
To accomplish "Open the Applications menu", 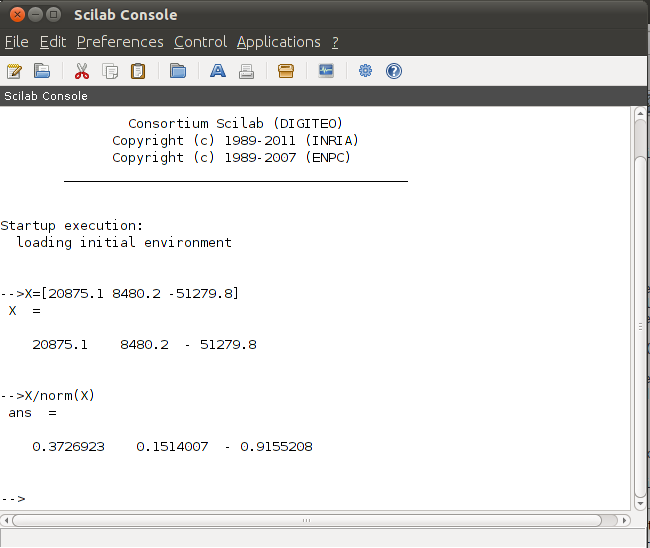I will pos(279,42).
